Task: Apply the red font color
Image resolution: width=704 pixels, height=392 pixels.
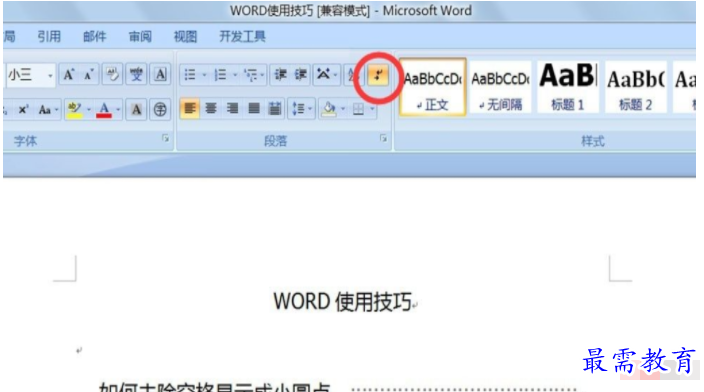Action: point(104,109)
